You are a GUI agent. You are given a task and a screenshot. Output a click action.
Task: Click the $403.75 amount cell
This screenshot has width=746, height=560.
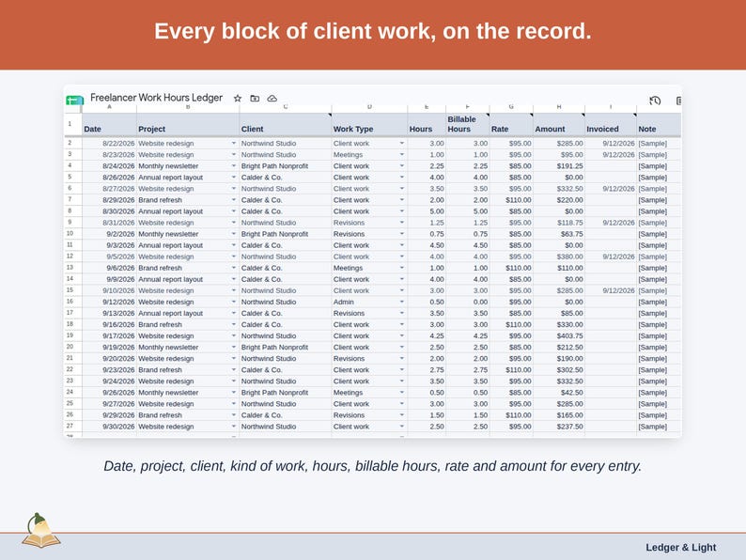tap(559, 335)
